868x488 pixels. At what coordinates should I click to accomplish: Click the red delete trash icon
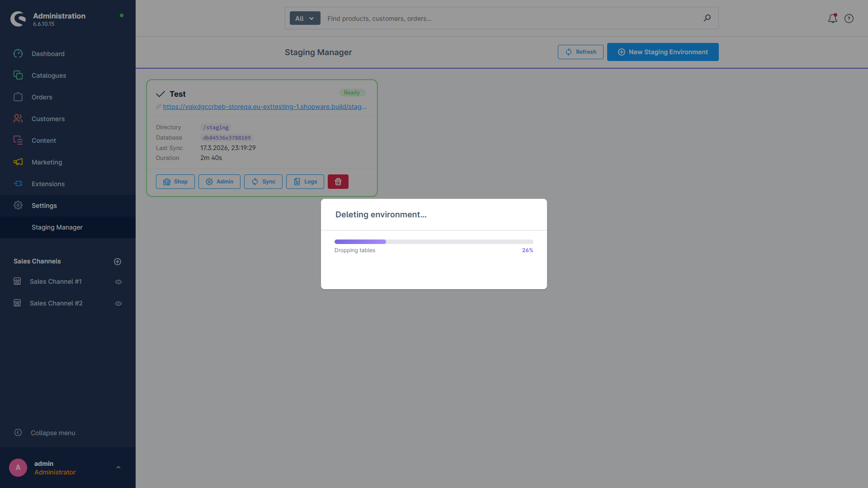pyautogui.click(x=338, y=182)
